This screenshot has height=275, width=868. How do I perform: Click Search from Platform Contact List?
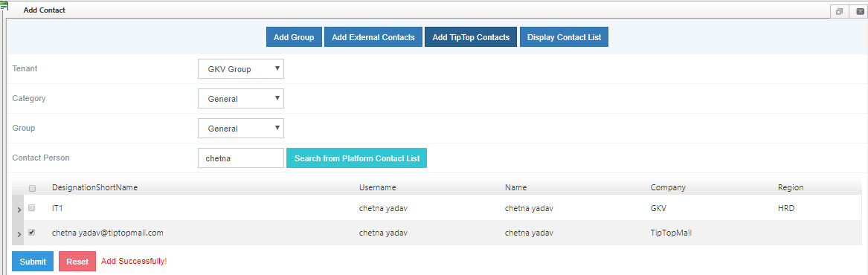356,158
